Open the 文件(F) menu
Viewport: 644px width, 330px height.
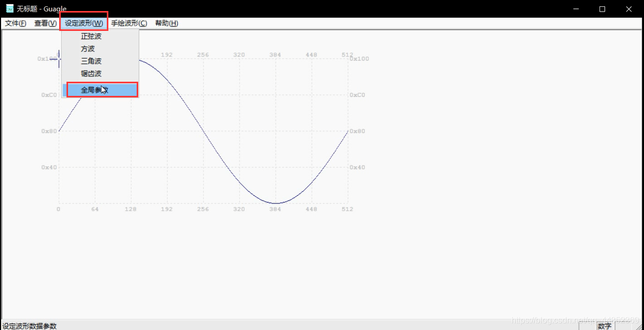point(16,24)
